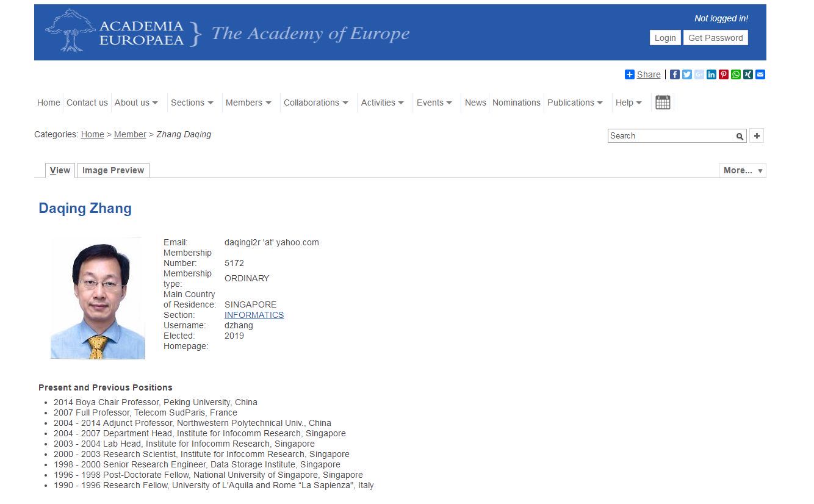The image size is (814, 504).
Task: Send the page via the email icon
Action: click(x=760, y=74)
